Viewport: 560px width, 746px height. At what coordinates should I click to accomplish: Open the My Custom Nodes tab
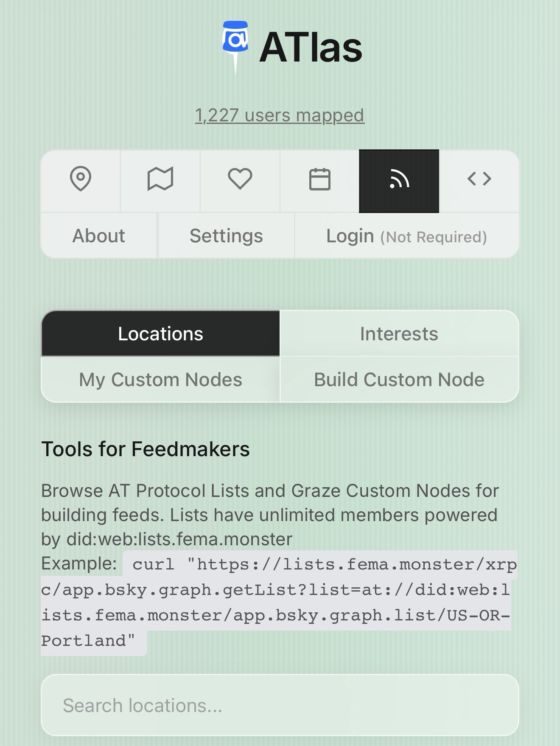160,380
